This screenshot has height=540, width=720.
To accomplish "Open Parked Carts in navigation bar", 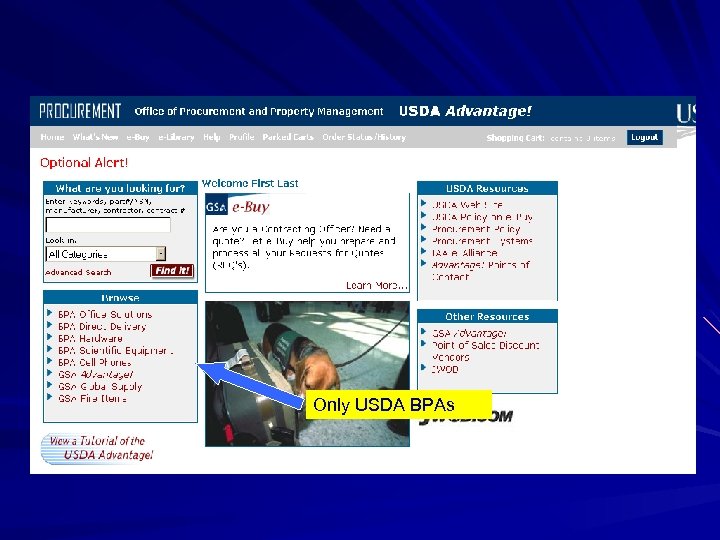I will coord(288,137).
